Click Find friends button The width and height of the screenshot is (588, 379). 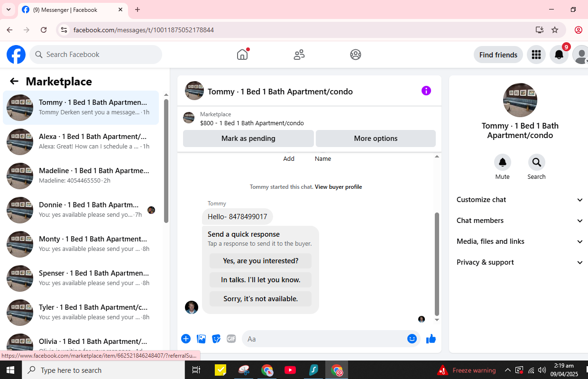(x=498, y=55)
